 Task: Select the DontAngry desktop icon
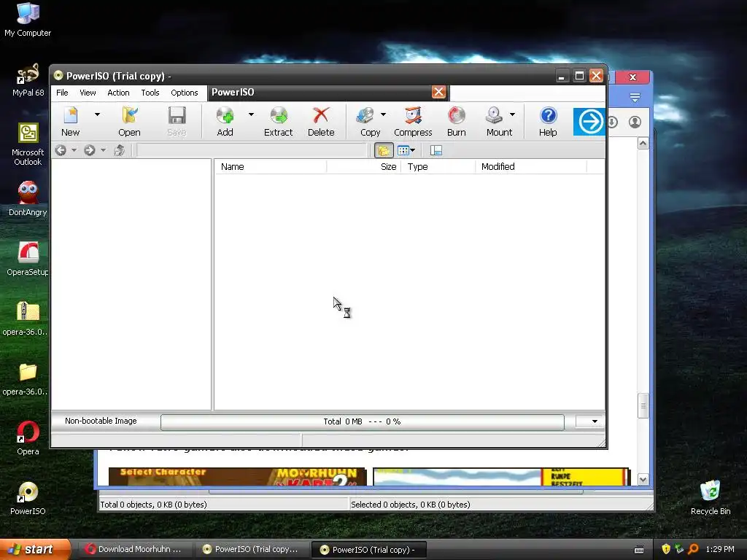[x=28, y=198]
